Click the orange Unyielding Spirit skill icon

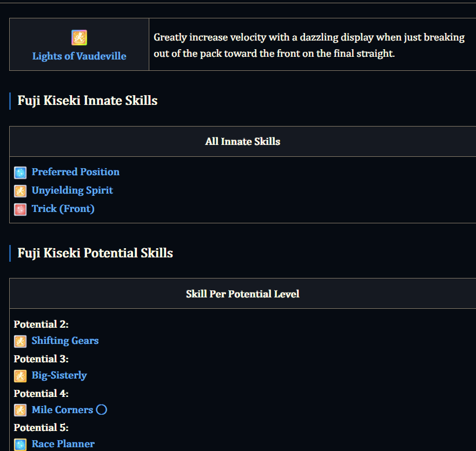tap(21, 191)
